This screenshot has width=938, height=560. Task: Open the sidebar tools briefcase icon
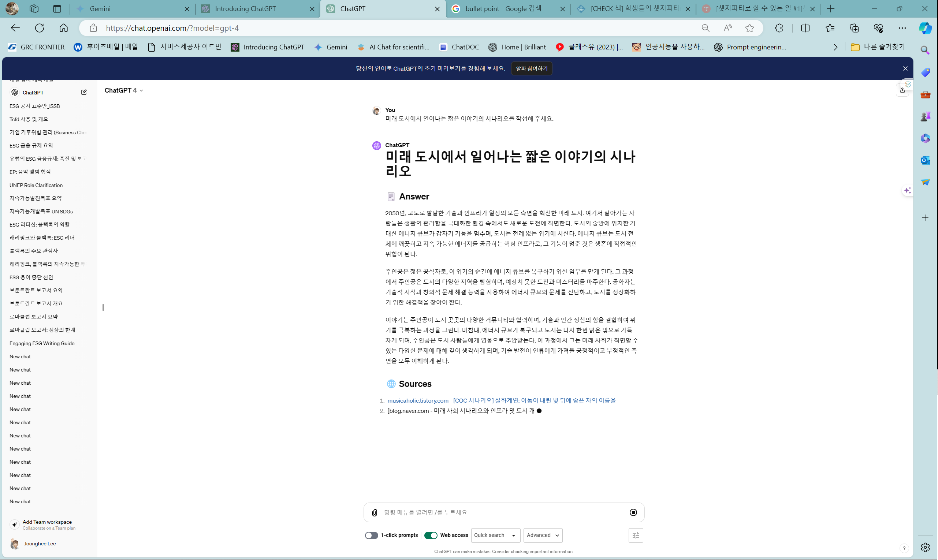coord(925,94)
